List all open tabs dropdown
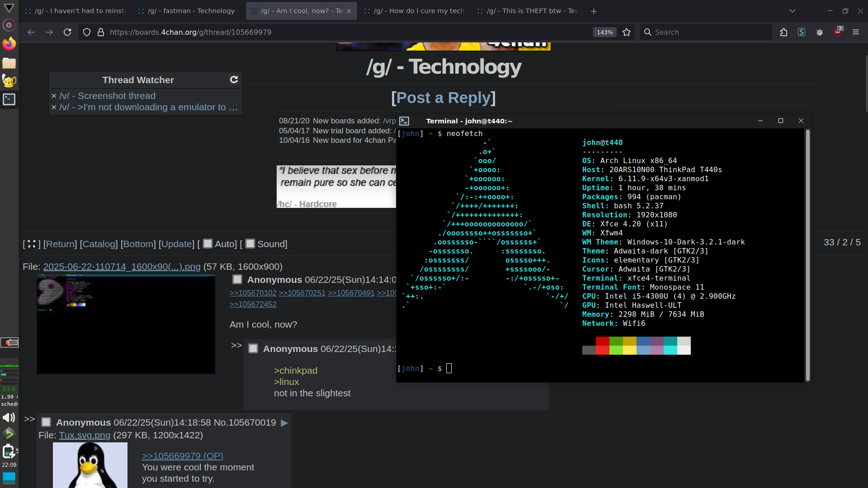 [793, 11]
